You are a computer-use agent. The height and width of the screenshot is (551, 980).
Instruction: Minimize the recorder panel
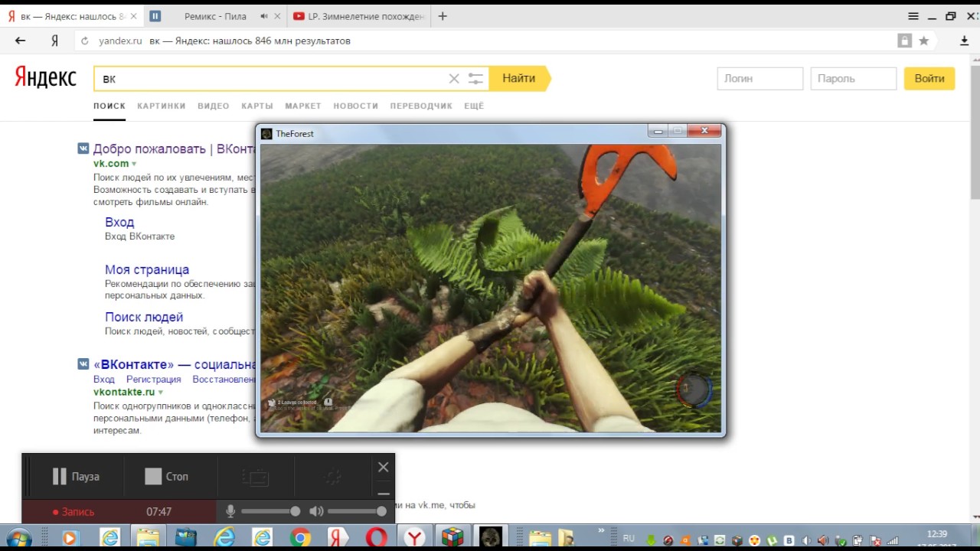tap(384, 493)
